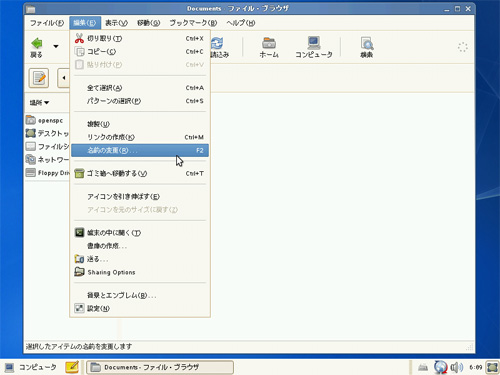Open the Help menu
500x375 pixels.
(241, 23)
